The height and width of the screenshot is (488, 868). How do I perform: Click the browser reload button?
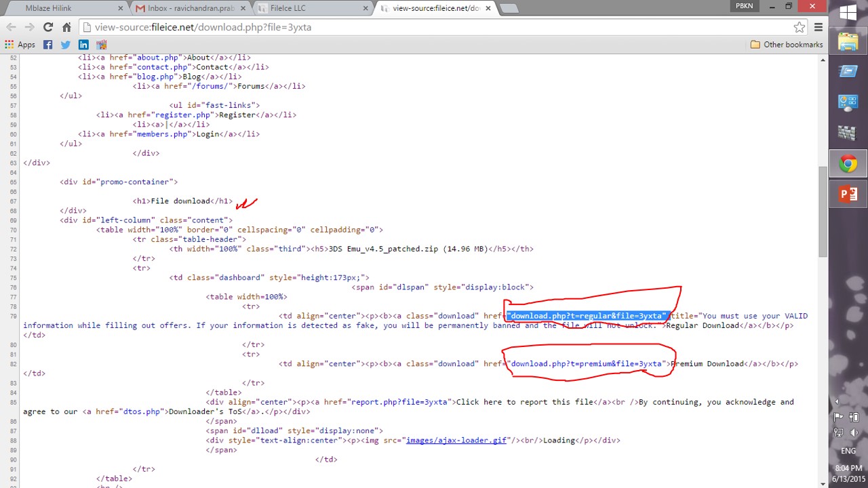click(47, 27)
